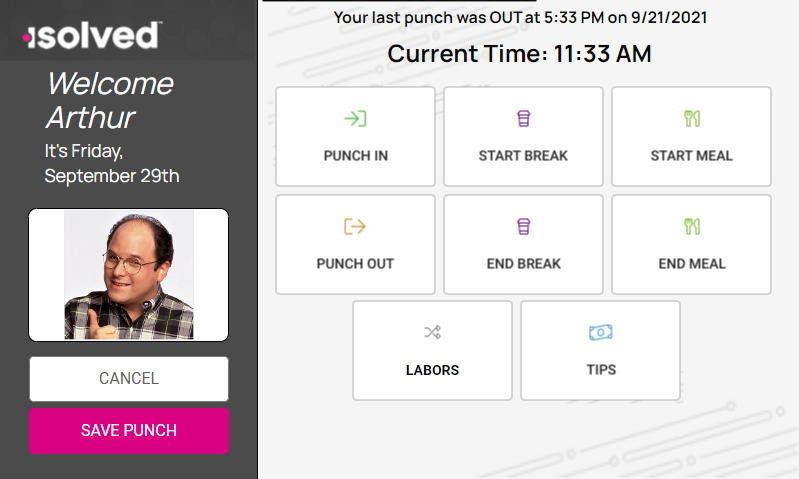This screenshot has height=479, width=799.
Task: Choose the END MEAL label
Action: [691, 264]
